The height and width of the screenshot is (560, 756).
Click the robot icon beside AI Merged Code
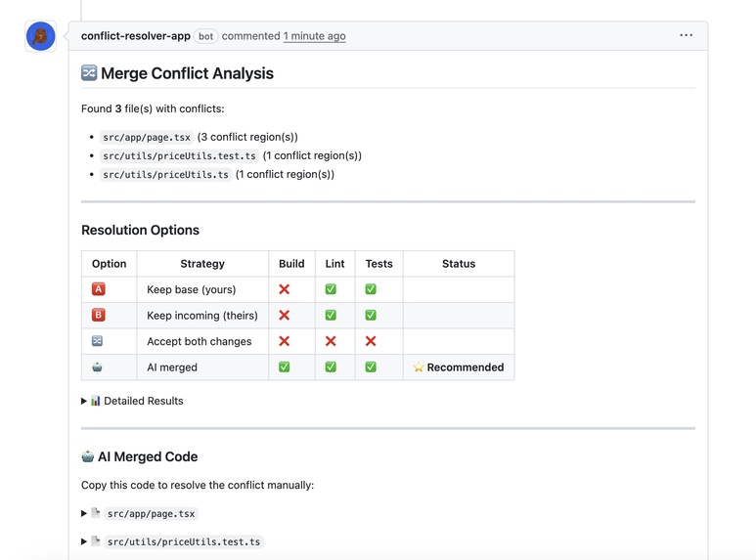88,456
